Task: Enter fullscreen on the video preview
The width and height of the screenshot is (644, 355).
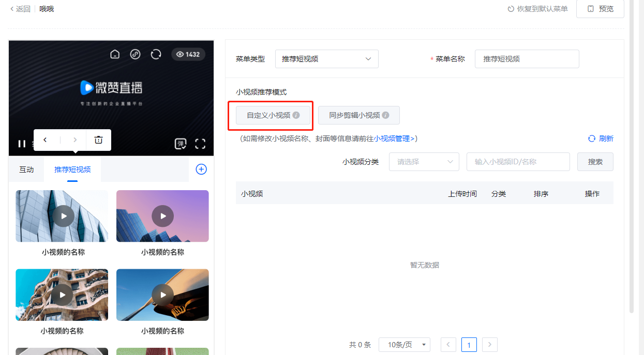Action: click(200, 144)
